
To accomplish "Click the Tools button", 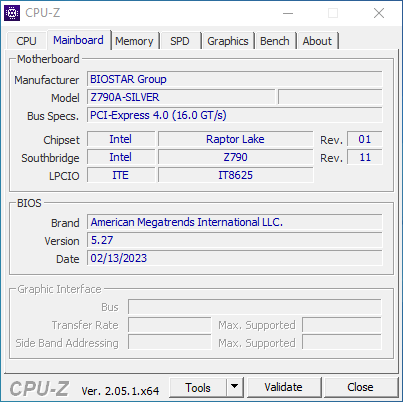I will pyautogui.click(x=198, y=388).
